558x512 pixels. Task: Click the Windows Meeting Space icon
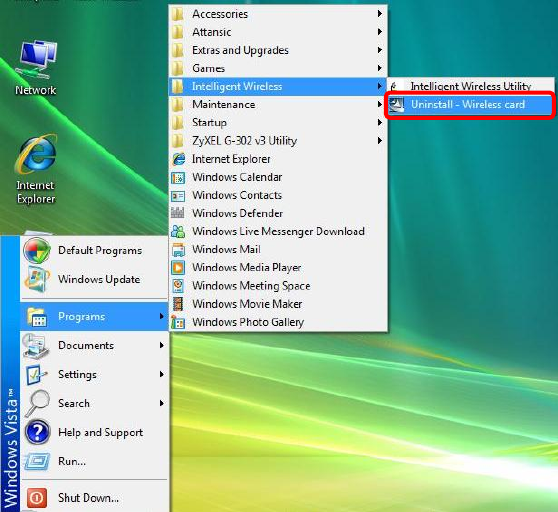pyautogui.click(x=178, y=286)
